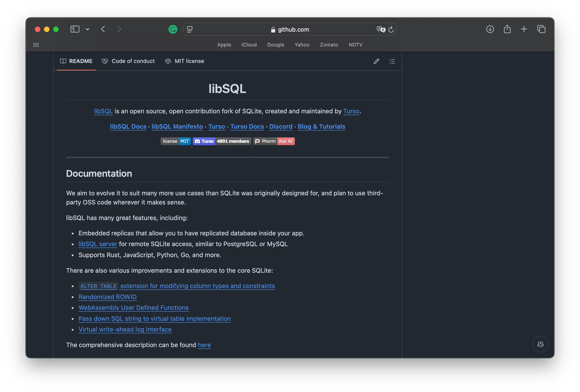Follow the Turso link after 'maintained by'

[351, 111]
